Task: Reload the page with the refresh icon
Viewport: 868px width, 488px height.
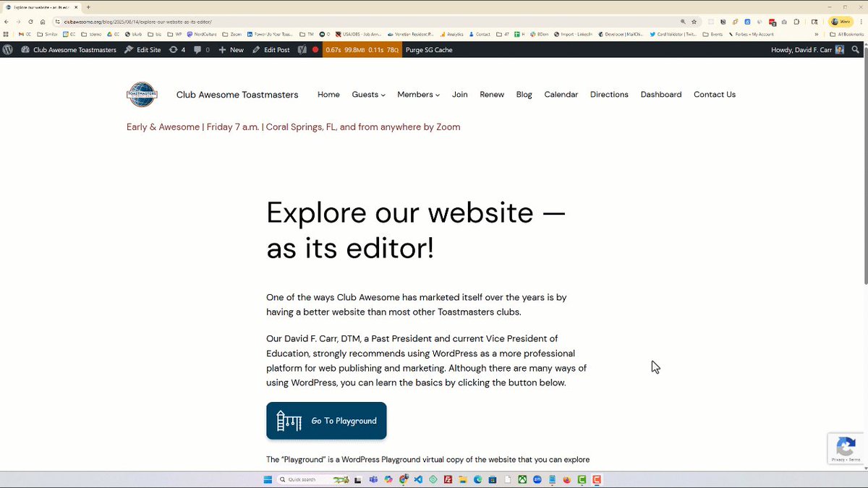Action: pos(31,22)
